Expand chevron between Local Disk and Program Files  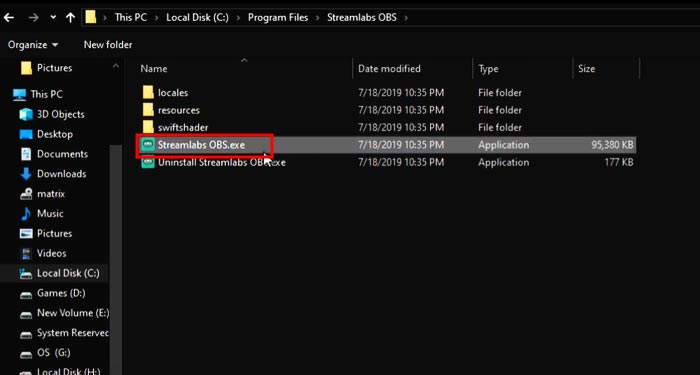pos(238,18)
